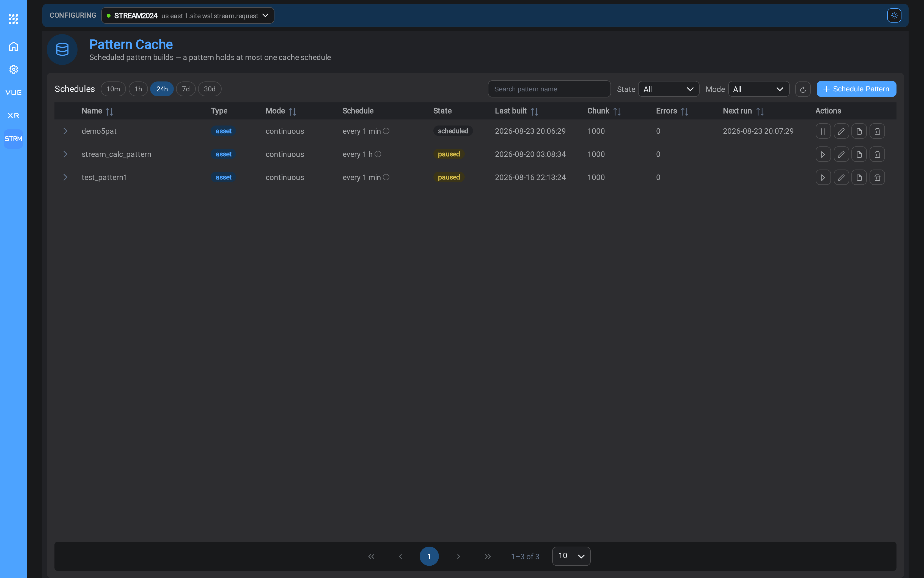This screenshot has height=578, width=924.
Task: Select the STRM sidebar item
Action: point(13,139)
